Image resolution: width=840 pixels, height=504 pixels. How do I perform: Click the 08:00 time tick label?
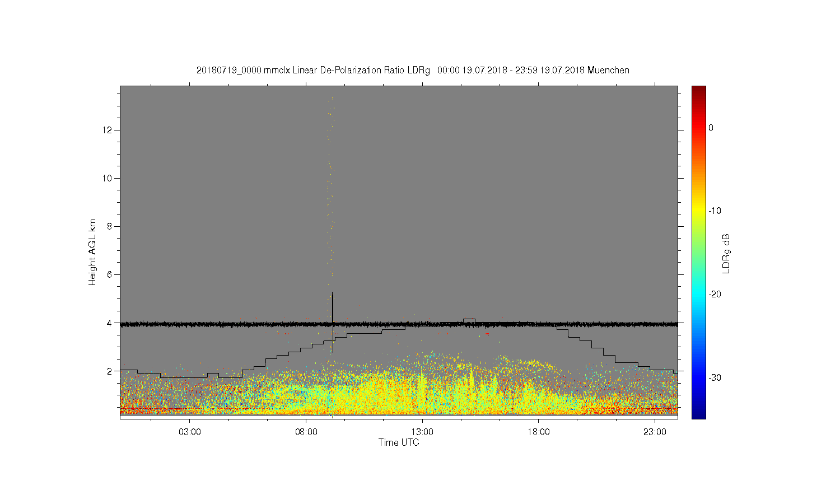click(306, 432)
